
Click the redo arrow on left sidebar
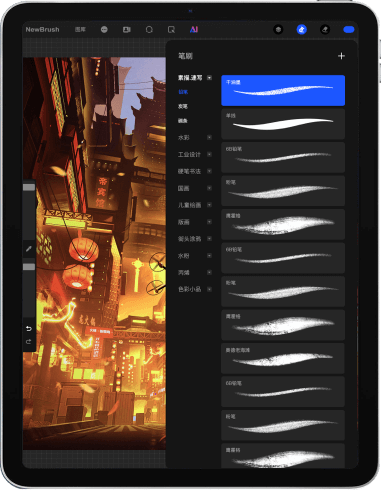coord(29,342)
